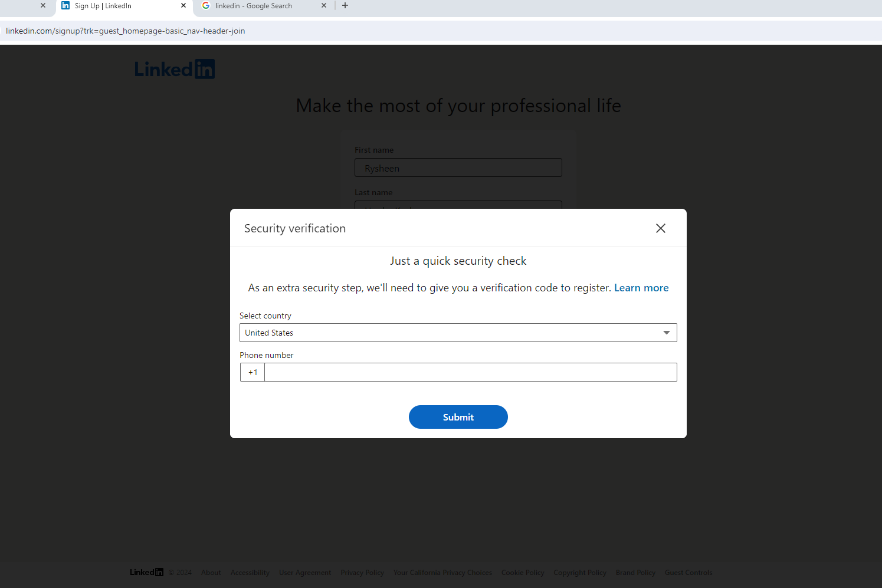The image size is (882, 588).
Task: Close the Sign Up | LinkedIn tab
Action: tap(183, 5)
